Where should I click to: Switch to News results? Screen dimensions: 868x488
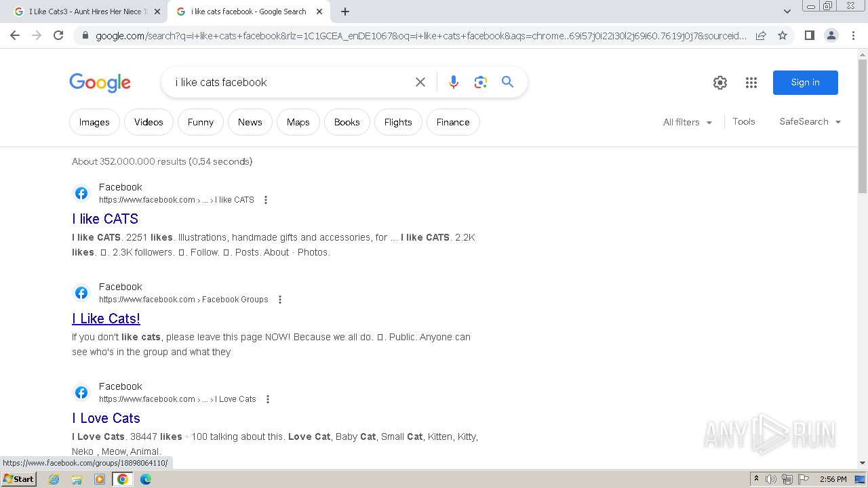point(250,122)
